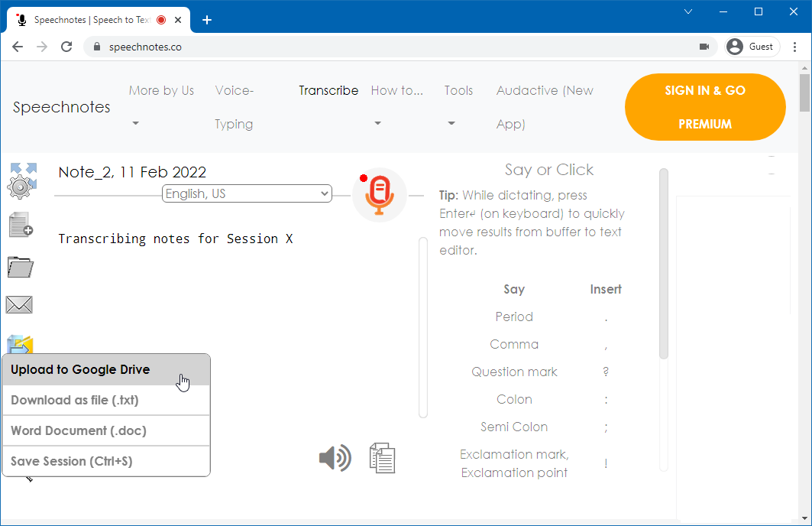
Task: Click the note title Note_2, 11 Feb 2022
Action: pyautogui.click(x=132, y=172)
